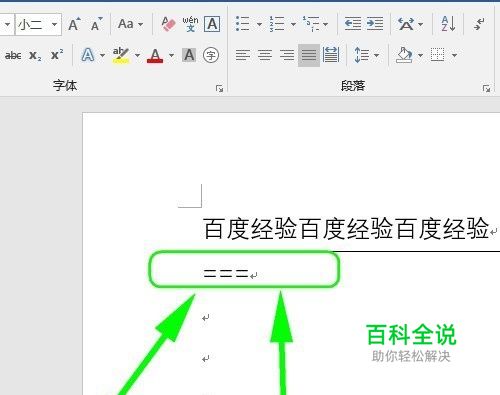Image resolution: width=500 pixels, height=395 pixels.
Task: Apply Borders button
Action: tap(438, 55)
